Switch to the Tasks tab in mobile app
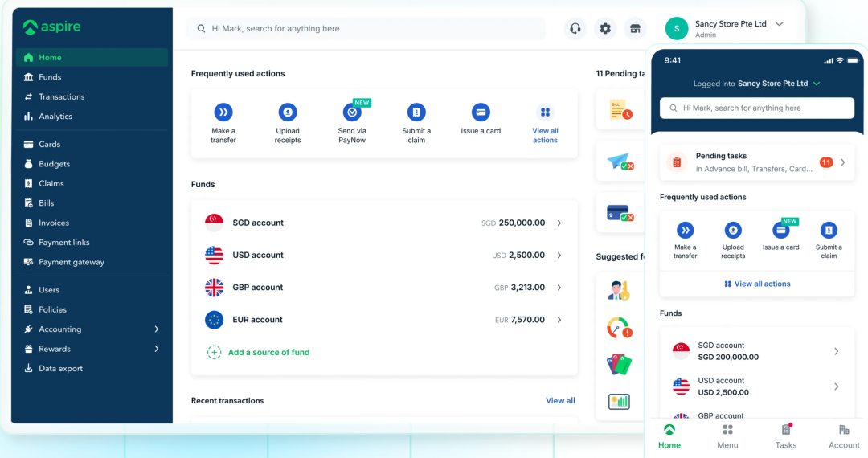The height and width of the screenshot is (458, 868). (x=786, y=436)
